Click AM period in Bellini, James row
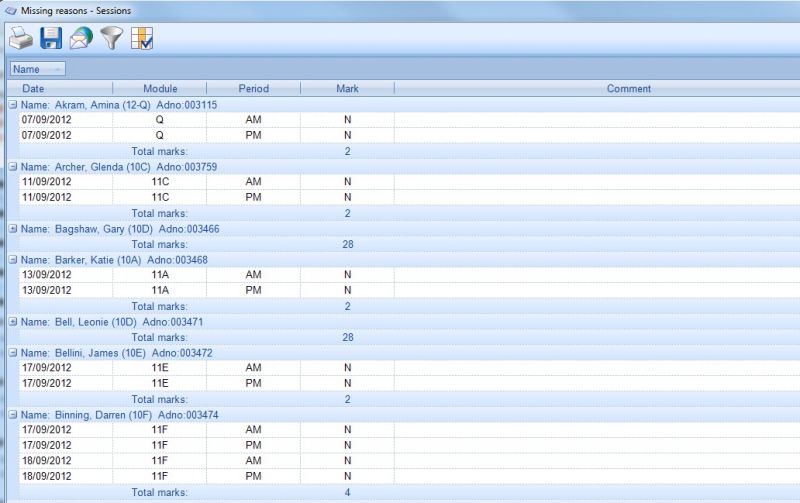800x503 pixels. tap(254, 367)
